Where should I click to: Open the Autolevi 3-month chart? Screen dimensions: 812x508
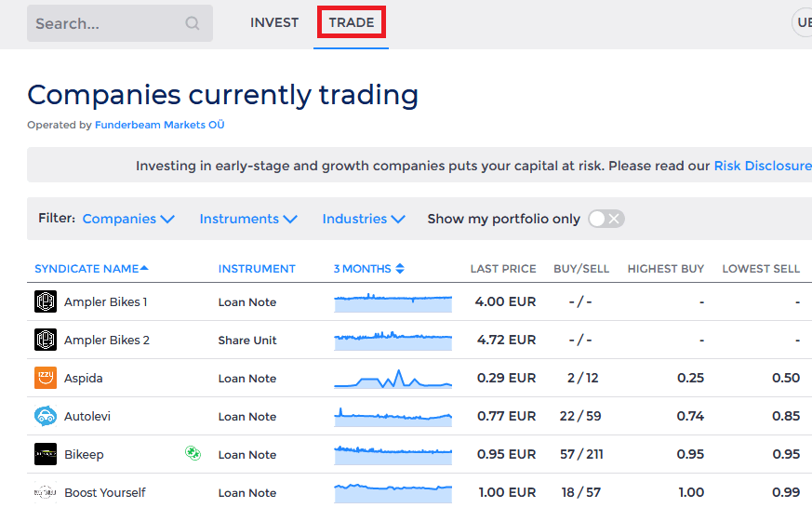coord(393,416)
